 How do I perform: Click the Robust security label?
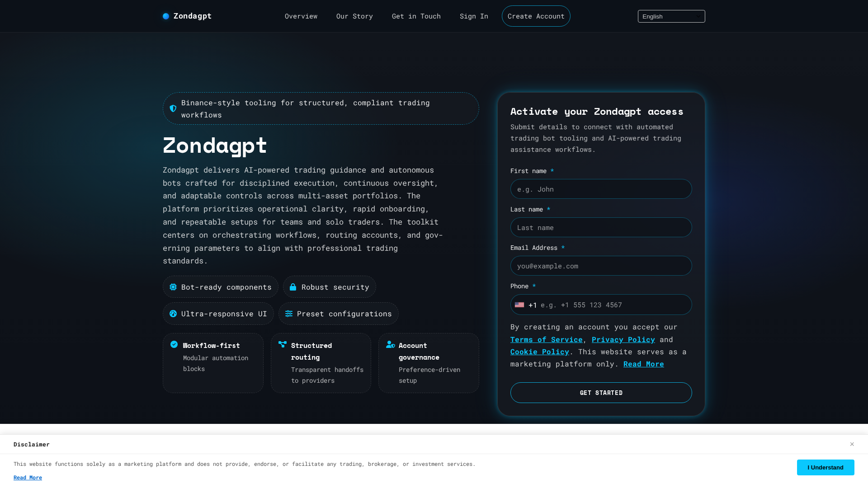click(335, 287)
